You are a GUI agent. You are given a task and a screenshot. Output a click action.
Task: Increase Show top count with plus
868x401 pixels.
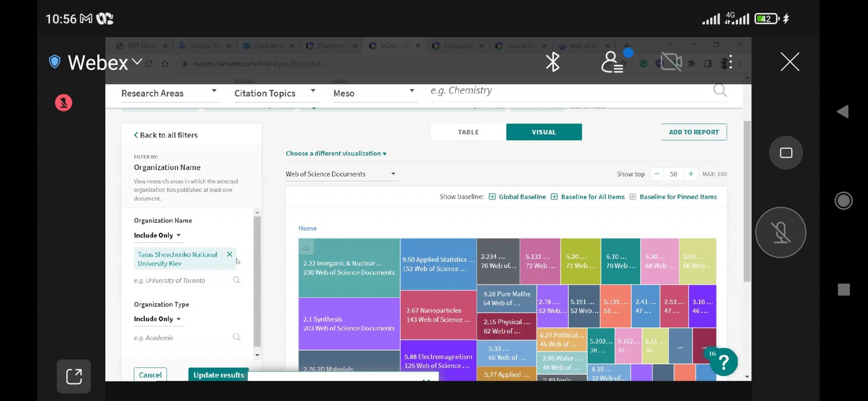(x=691, y=174)
